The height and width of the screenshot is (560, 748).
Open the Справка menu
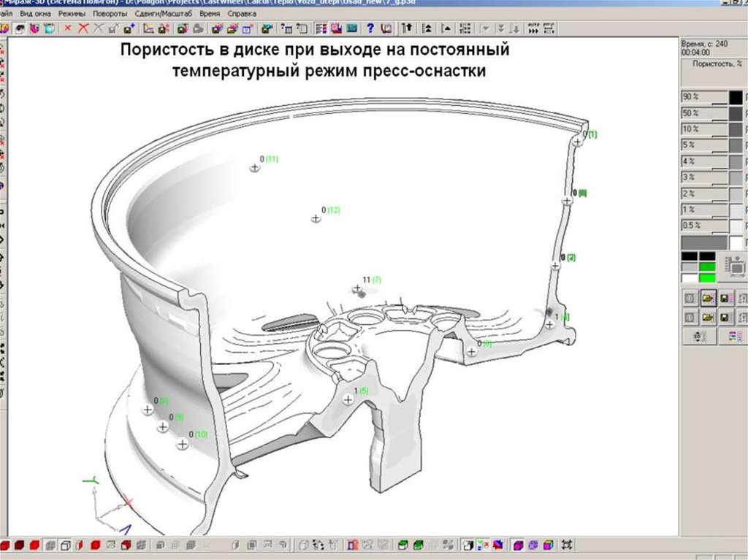point(242,14)
